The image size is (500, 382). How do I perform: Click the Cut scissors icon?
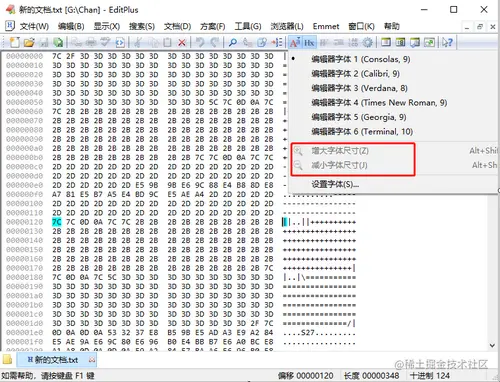(x=138, y=42)
